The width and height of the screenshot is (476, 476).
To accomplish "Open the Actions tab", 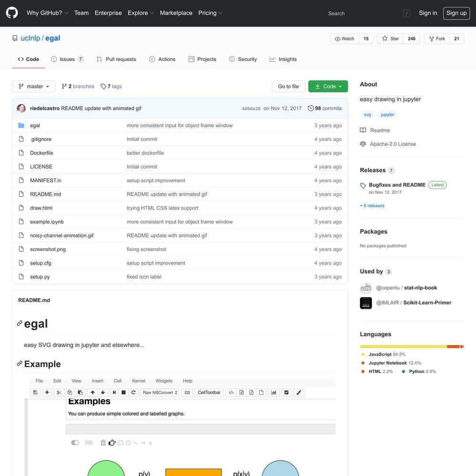I will click(x=162, y=59).
